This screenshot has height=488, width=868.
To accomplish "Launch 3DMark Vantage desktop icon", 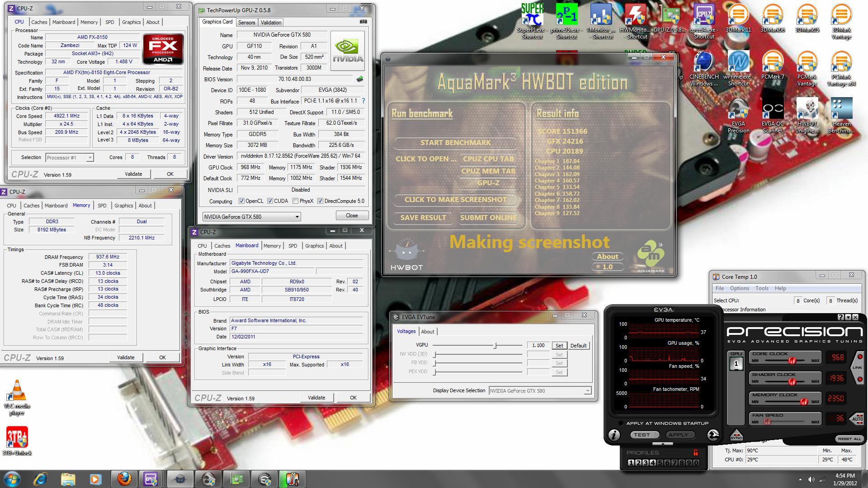I will tap(841, 21).
